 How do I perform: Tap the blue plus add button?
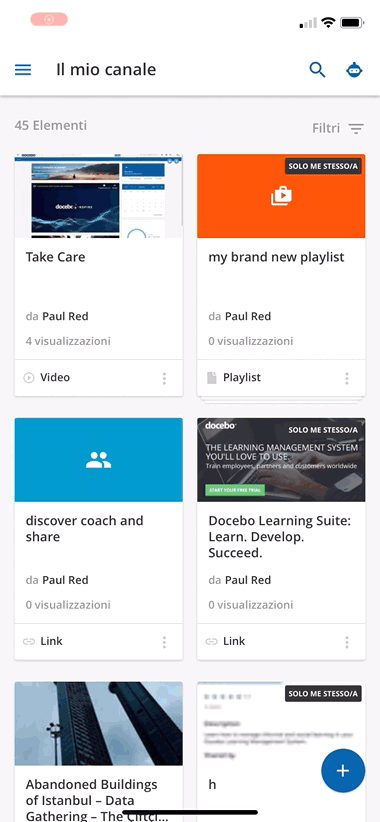(x=343, y=770)
